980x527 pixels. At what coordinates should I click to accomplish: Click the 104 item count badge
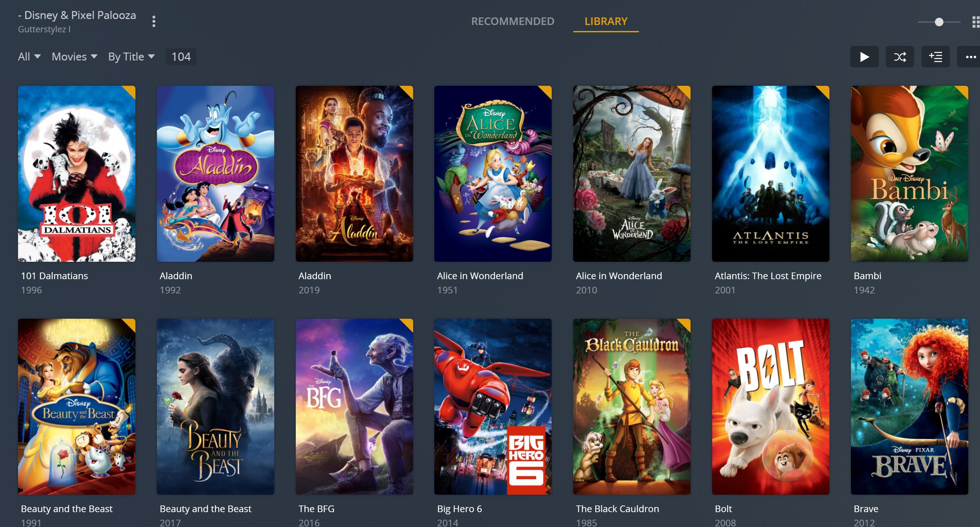tap(181, 57)
